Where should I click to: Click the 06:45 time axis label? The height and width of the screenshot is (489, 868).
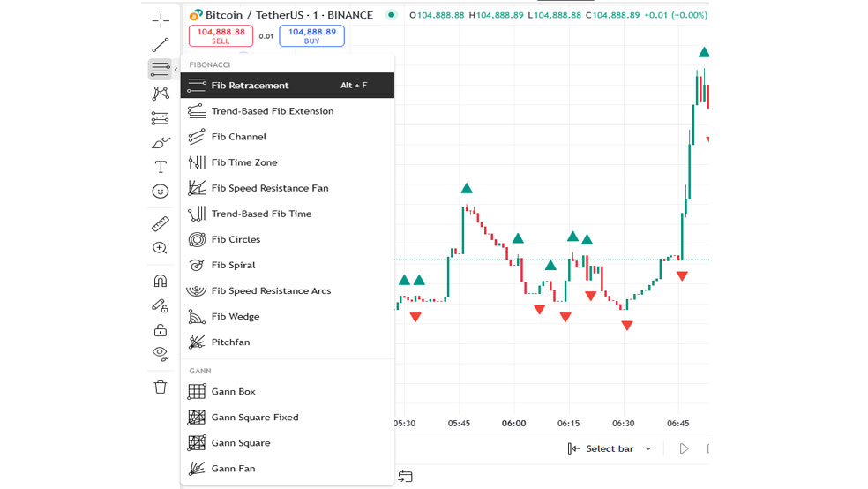(x=678, y=423)
